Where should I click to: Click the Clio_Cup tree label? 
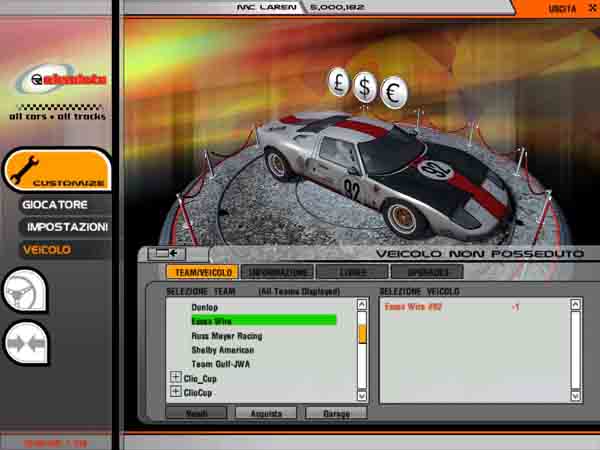200,379
